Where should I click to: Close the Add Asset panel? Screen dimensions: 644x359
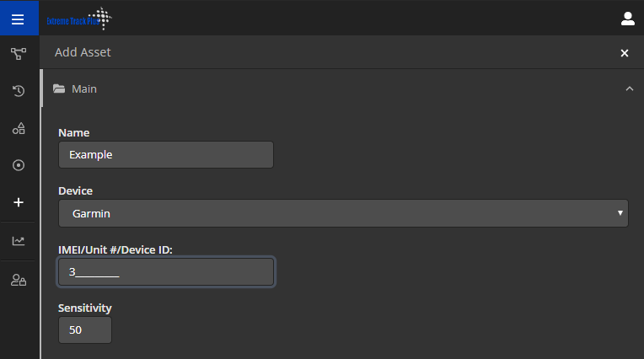[x=625, y=53]
